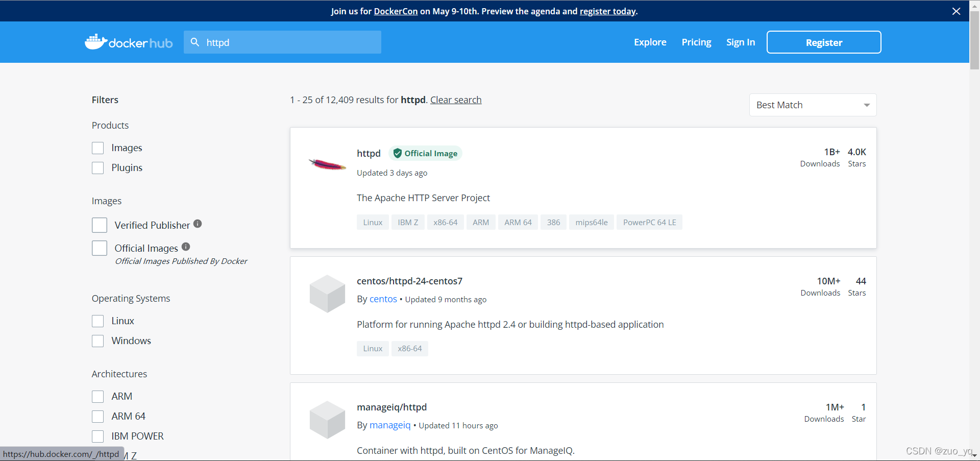
Task: Click the ARM 64 tag on httpd
Action: [x=518, y=223]
